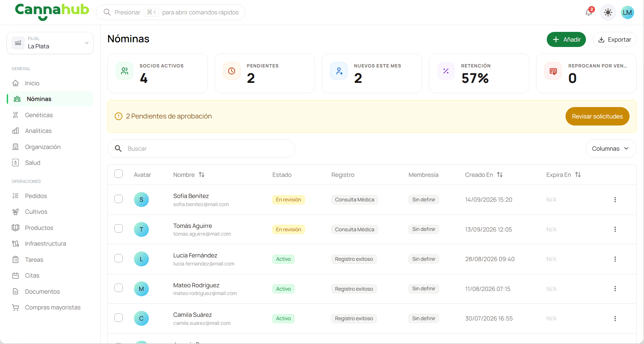Click the Registro exitoso tag for Lucía Fernández

[x=354, y=259]
